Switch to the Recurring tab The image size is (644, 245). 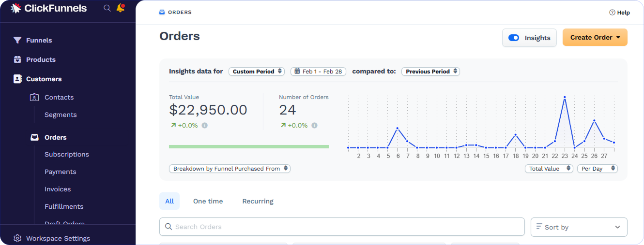coord(258,201)
